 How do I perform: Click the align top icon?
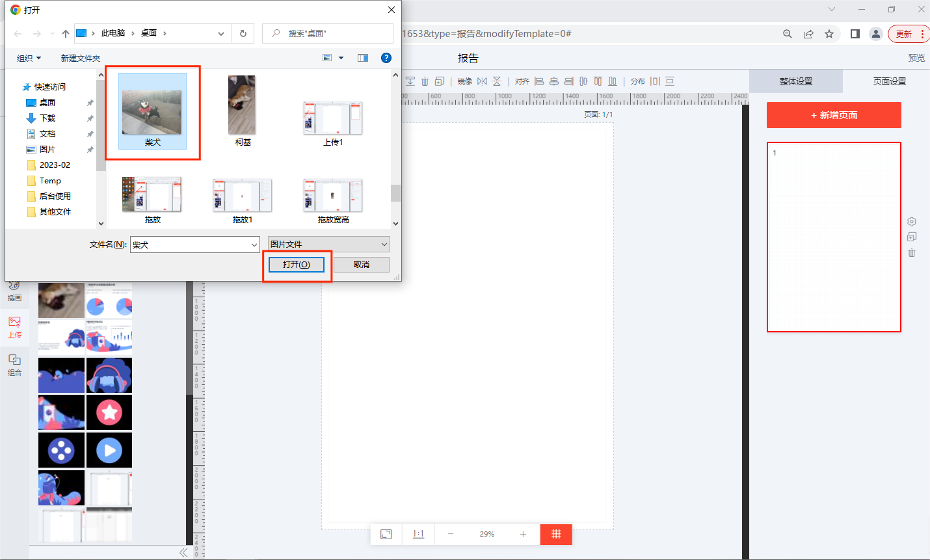coord(598,81)
